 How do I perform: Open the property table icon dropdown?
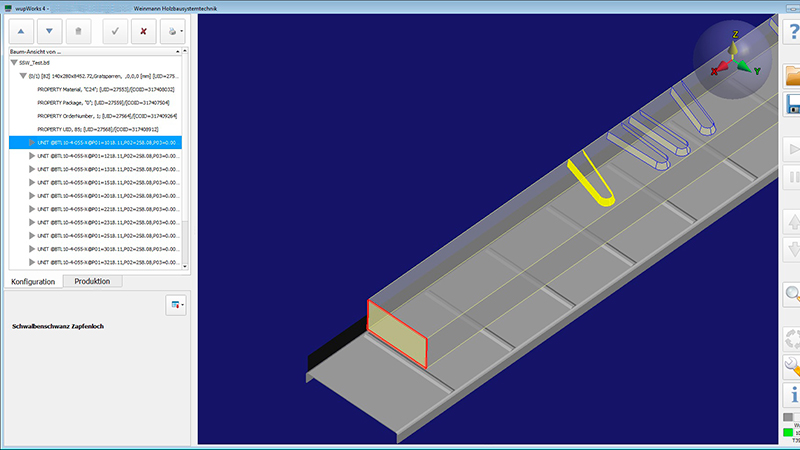[176, 305]
